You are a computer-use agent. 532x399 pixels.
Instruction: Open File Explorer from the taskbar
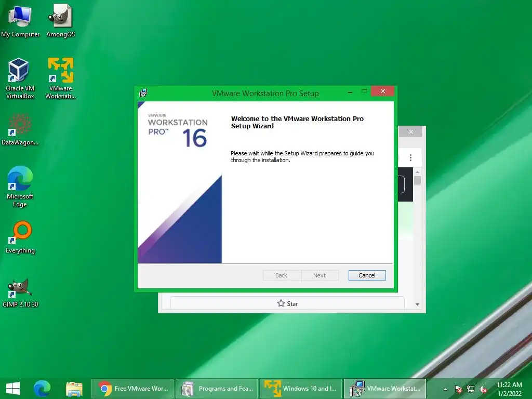click(74, 389)
